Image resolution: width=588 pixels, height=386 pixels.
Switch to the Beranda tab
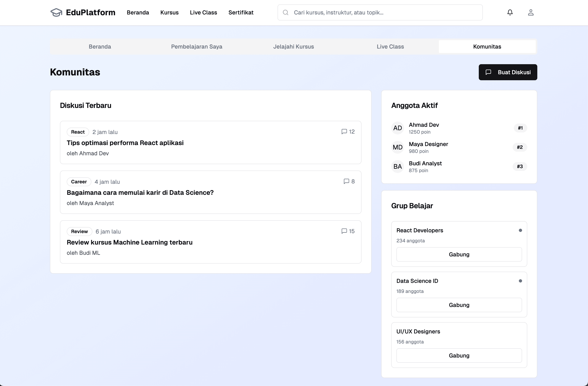pyautogui.click(x=100, y=47)
